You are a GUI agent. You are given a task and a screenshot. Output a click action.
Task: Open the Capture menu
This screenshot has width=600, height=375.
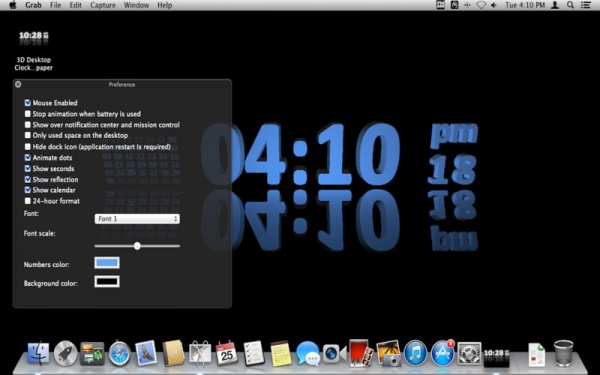103,5
